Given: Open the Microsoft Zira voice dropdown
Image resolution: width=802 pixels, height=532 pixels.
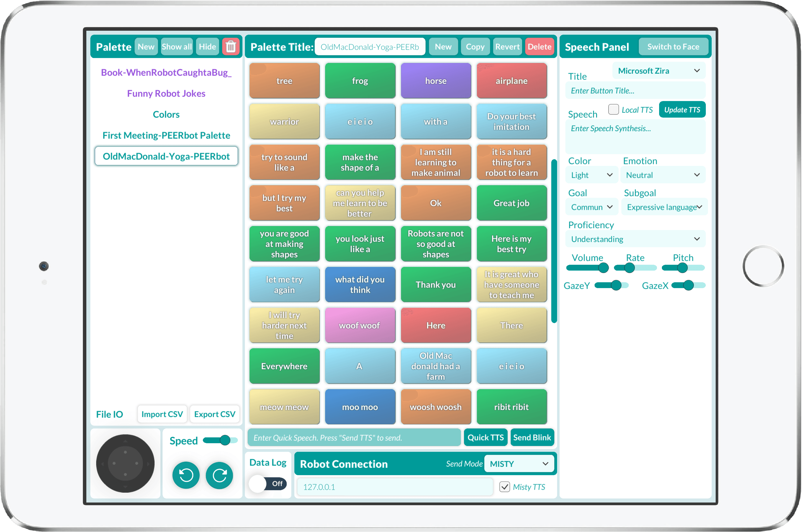Looking at the screenshot, I should (659, 71).
